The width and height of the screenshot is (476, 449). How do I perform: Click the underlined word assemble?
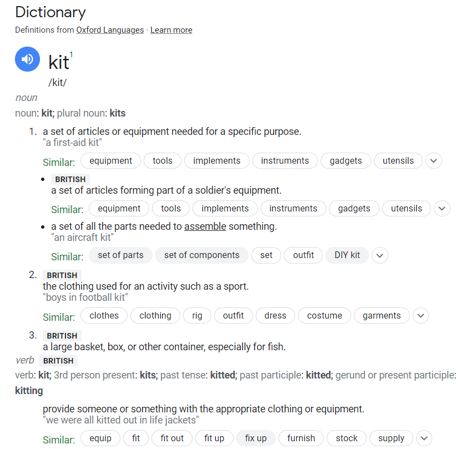205,226
